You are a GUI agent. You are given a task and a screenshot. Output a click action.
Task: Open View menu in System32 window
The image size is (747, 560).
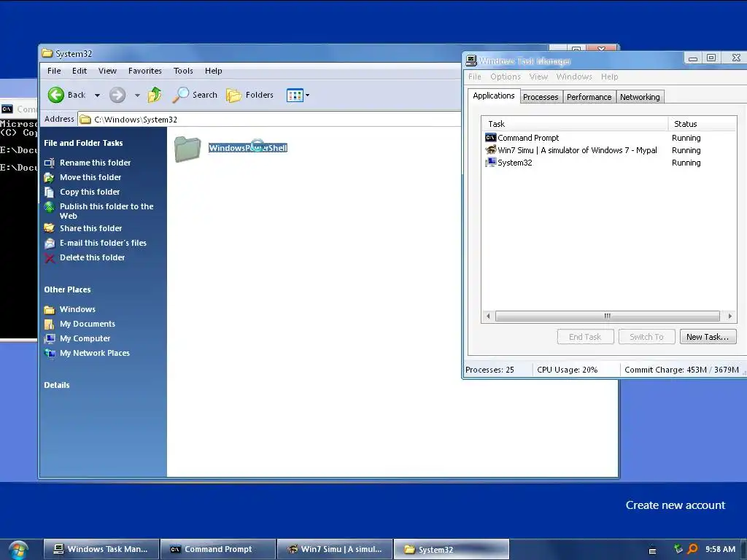pos(107,71)
